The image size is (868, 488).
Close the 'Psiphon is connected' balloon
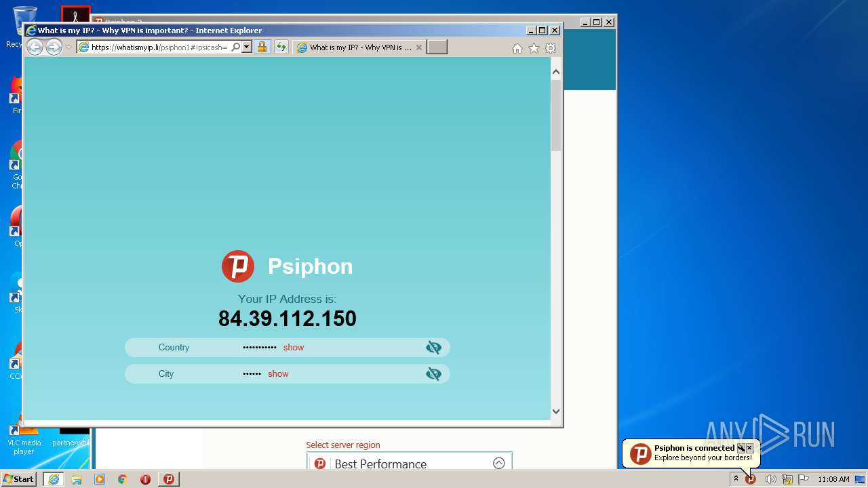coord(749,448)
